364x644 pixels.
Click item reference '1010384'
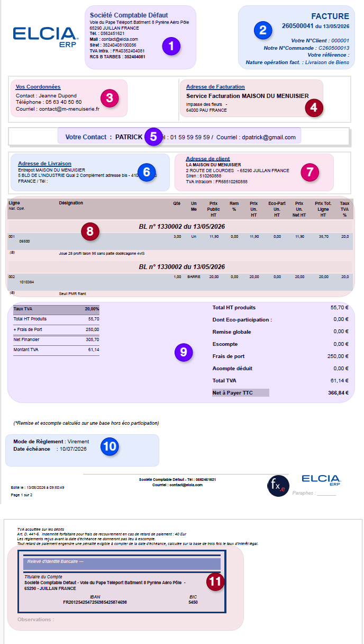pyautogui.click(x=26, y=282)
